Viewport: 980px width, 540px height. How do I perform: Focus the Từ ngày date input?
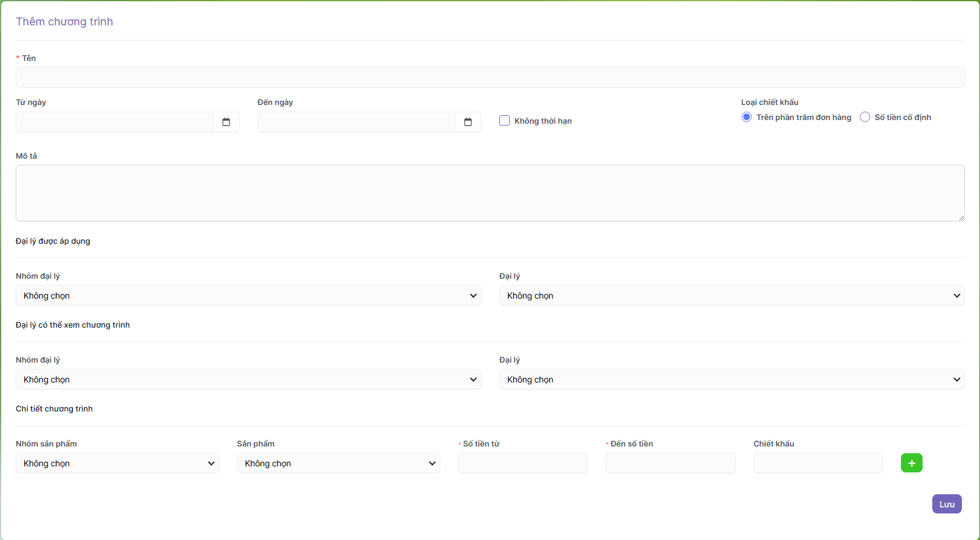click(x=114, y=122)
